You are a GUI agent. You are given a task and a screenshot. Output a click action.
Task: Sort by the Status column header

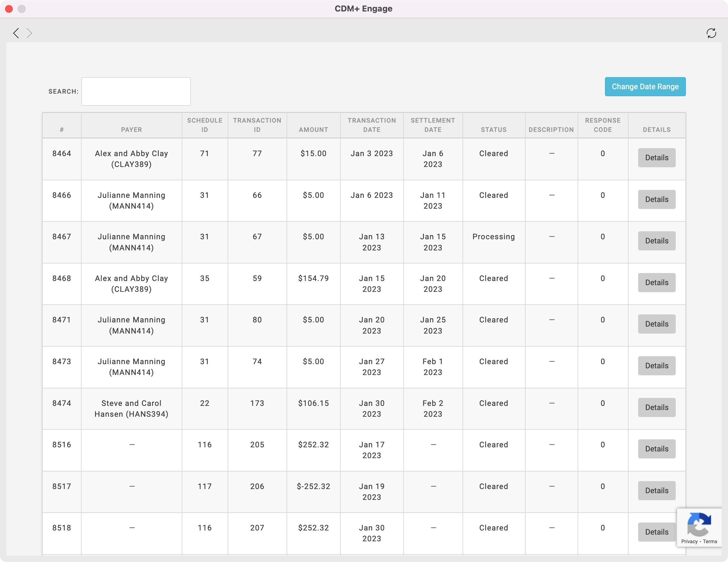point(493,130)
